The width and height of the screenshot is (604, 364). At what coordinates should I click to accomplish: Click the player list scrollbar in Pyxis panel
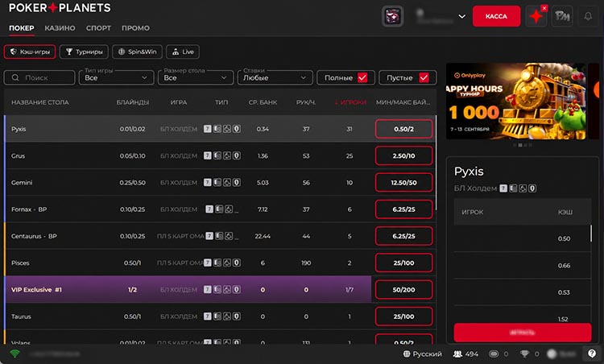591,234
